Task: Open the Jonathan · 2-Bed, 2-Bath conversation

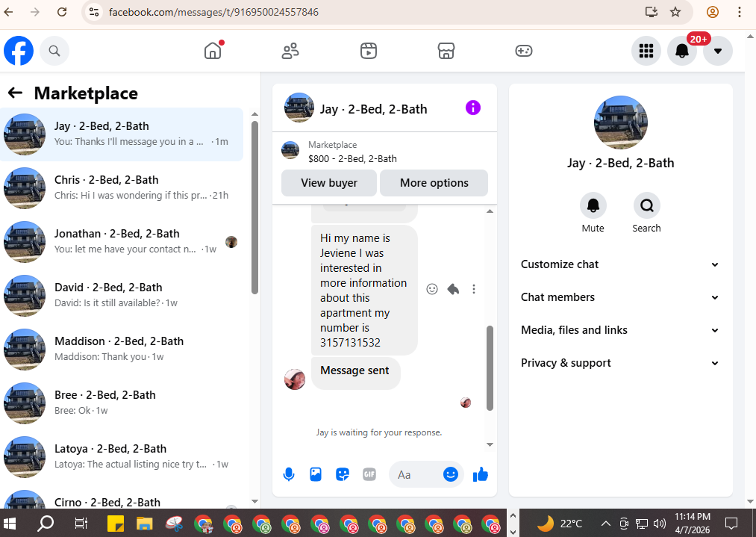Action: coord(122,242)
